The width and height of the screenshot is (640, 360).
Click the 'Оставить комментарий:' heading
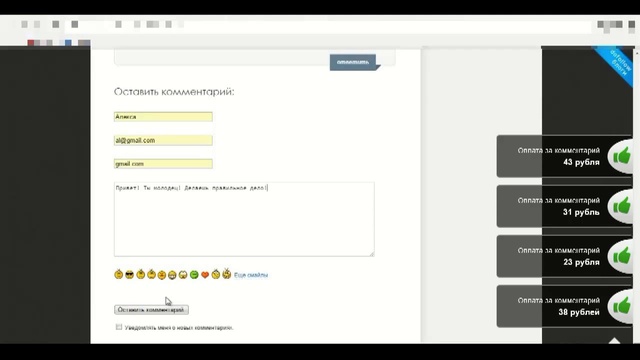[x=174, y=91]
